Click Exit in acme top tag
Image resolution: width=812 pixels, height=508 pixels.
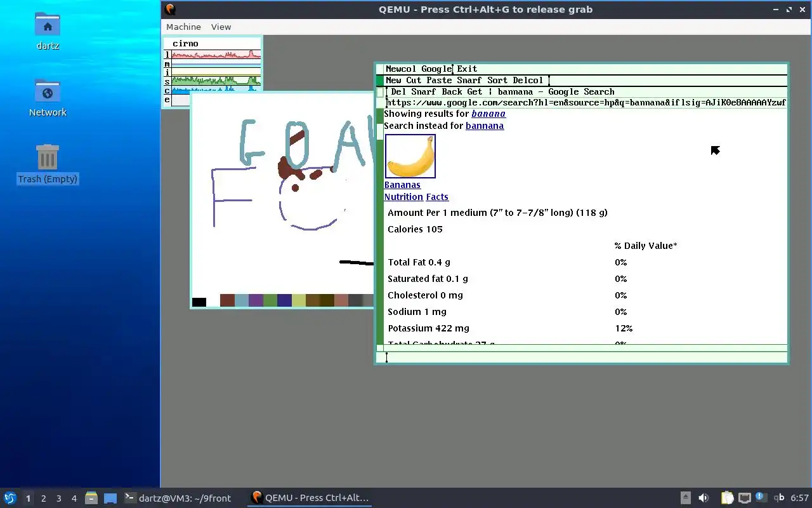pyautogui.click(x=467, y=69)
